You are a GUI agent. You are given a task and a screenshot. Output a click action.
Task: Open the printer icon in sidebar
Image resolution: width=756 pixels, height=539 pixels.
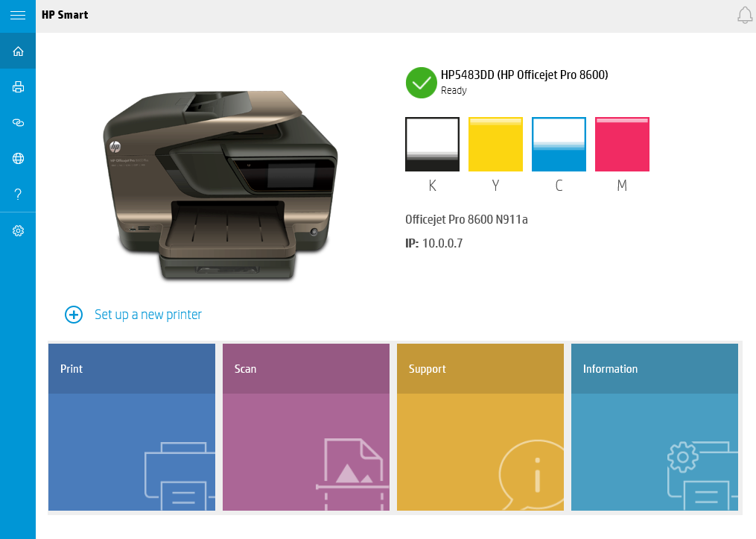(18, 87)
